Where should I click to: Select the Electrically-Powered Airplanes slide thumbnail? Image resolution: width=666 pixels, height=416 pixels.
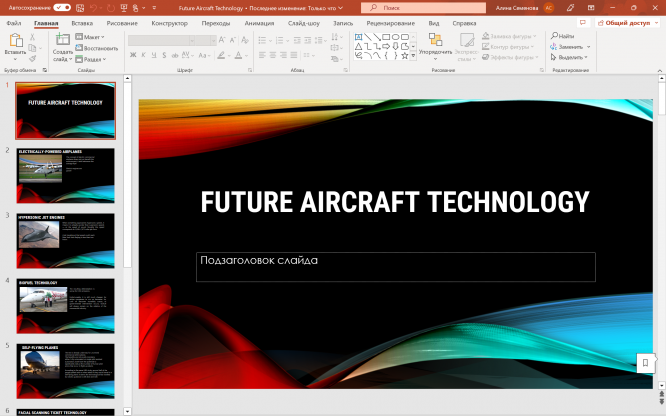[x=65, y=175]
